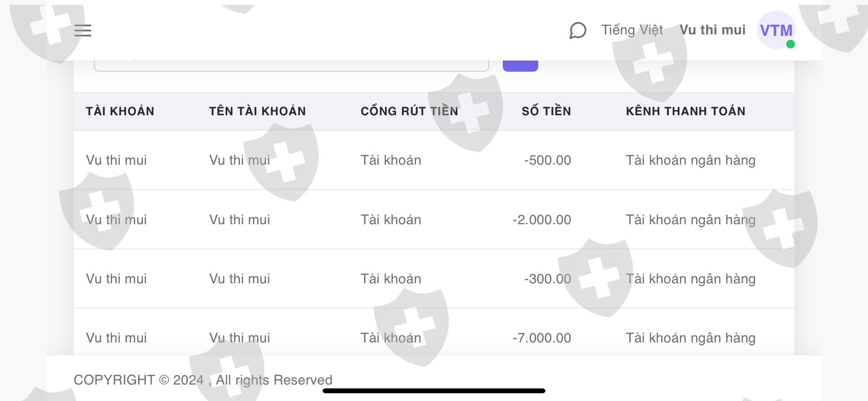Click the VTM profile avatar

pos(775,30)
